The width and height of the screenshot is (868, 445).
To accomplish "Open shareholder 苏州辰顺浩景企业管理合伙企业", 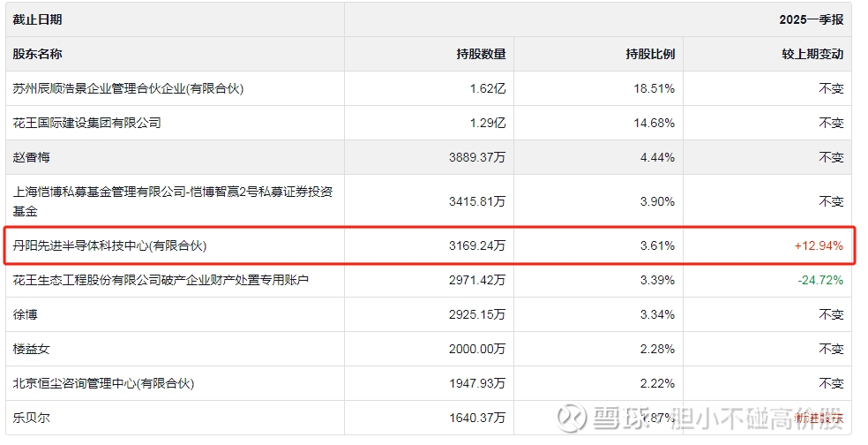I will coord(128,88).
